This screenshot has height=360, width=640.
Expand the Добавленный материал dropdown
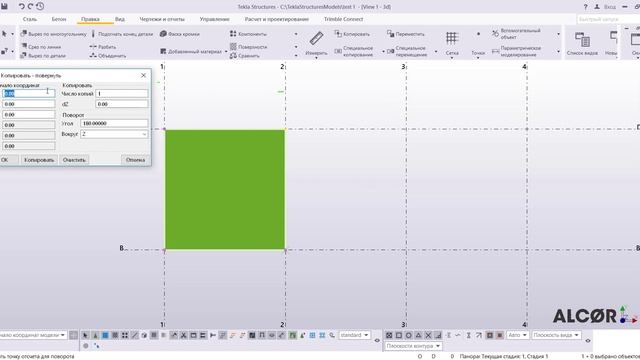pyautogui.click(x=226, y=51)
